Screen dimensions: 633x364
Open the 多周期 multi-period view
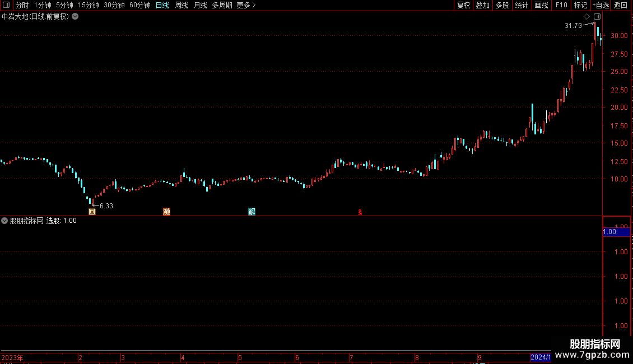222,5
